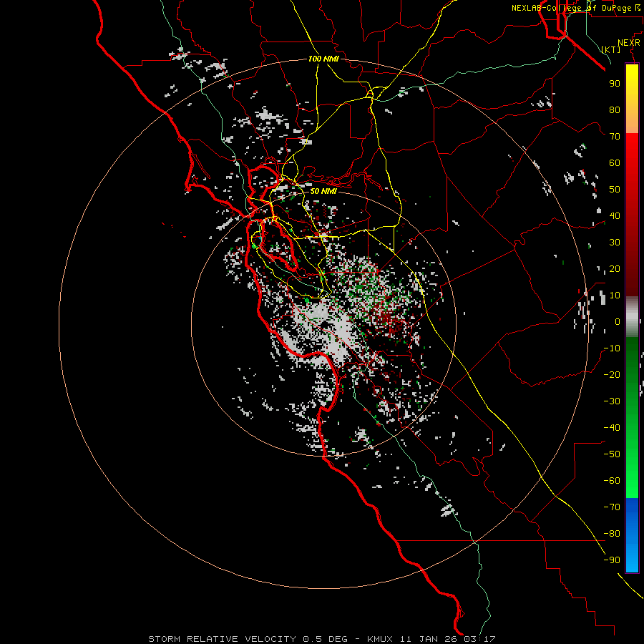Select the -30 value on the velocity scale

(612, 401)
